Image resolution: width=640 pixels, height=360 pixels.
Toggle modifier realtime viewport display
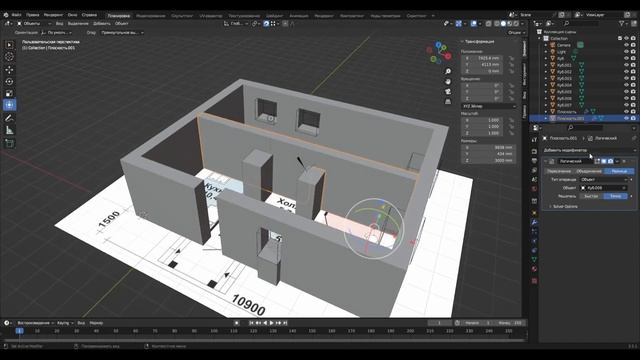tap(604, 162)
